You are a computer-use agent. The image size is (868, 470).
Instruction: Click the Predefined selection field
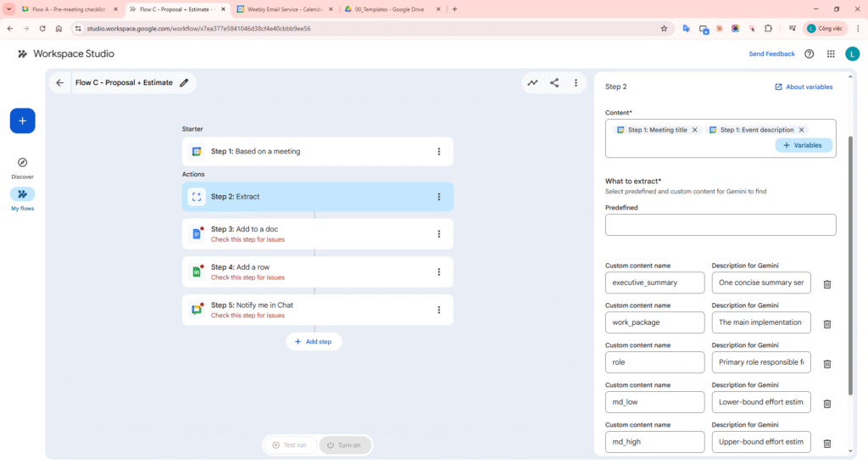coord(720,225)
